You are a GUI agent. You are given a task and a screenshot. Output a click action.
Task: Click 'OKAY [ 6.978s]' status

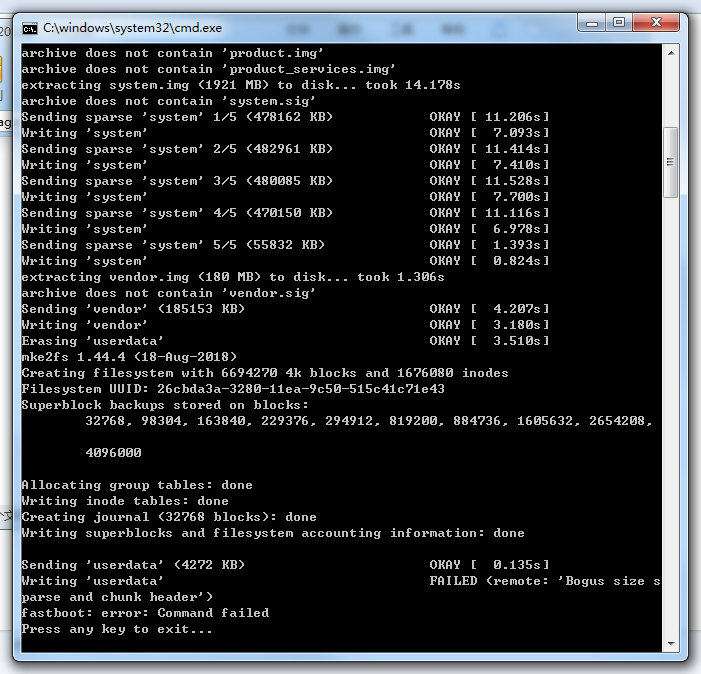coord(489,229)
